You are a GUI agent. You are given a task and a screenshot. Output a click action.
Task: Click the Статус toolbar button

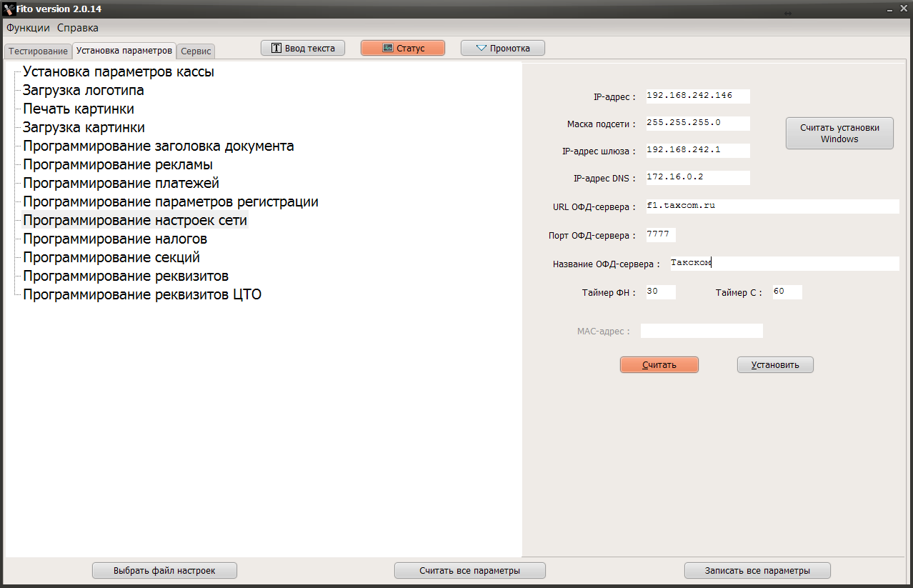pyautogui.click(x=403, y=48)
